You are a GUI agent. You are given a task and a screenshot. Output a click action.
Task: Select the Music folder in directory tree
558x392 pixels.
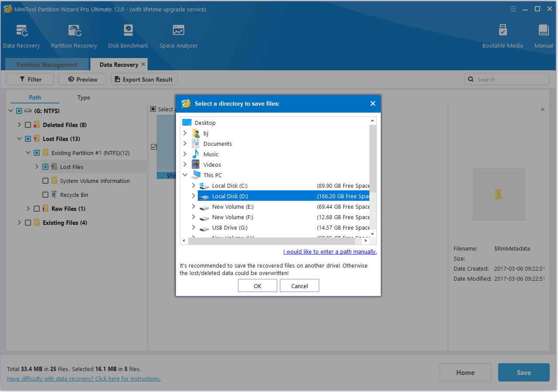pyautogui.click(x=210, y=154)
